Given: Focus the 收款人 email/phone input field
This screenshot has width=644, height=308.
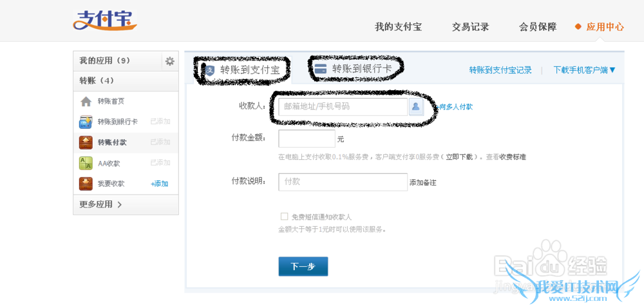Looking at the screenshot, I should [x=343, y=107].
